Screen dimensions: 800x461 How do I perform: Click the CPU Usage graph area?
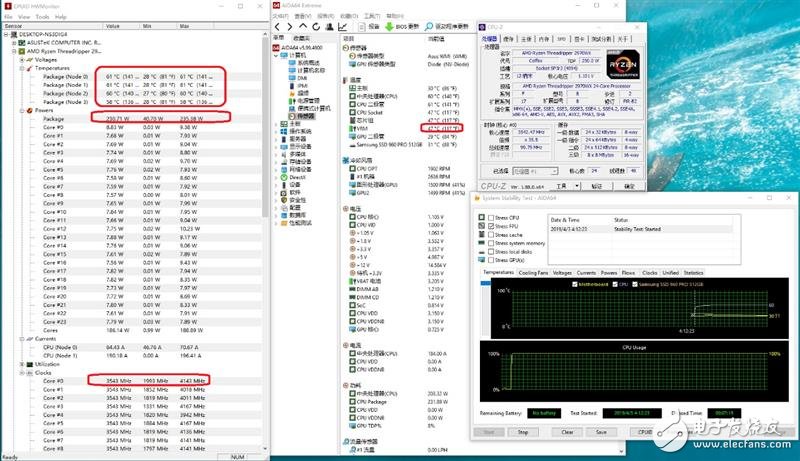(634, 371)
